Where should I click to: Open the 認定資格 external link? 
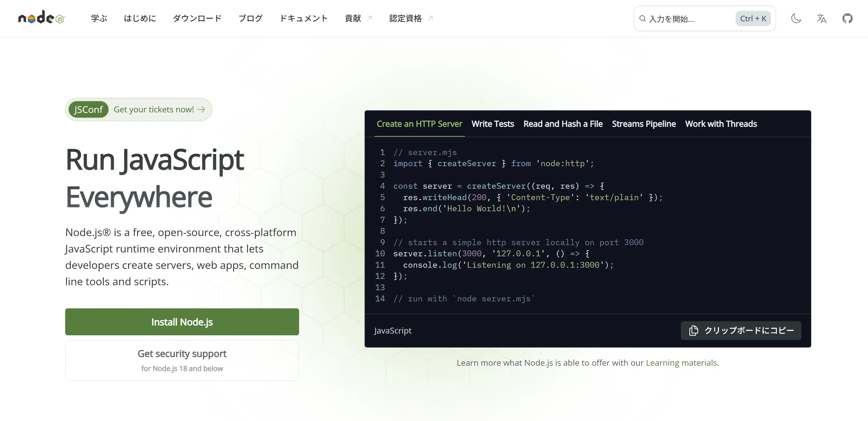pyautogui.click(x=411, y=18)
